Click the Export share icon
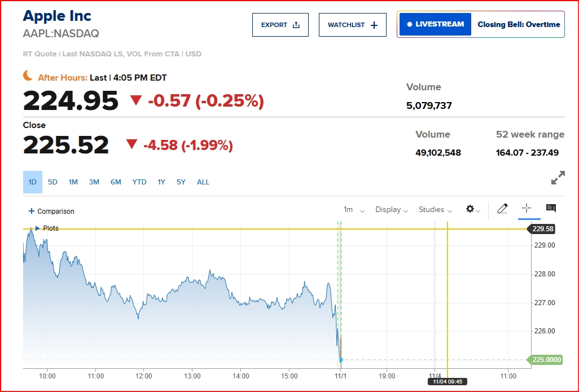 pos(296,25)
